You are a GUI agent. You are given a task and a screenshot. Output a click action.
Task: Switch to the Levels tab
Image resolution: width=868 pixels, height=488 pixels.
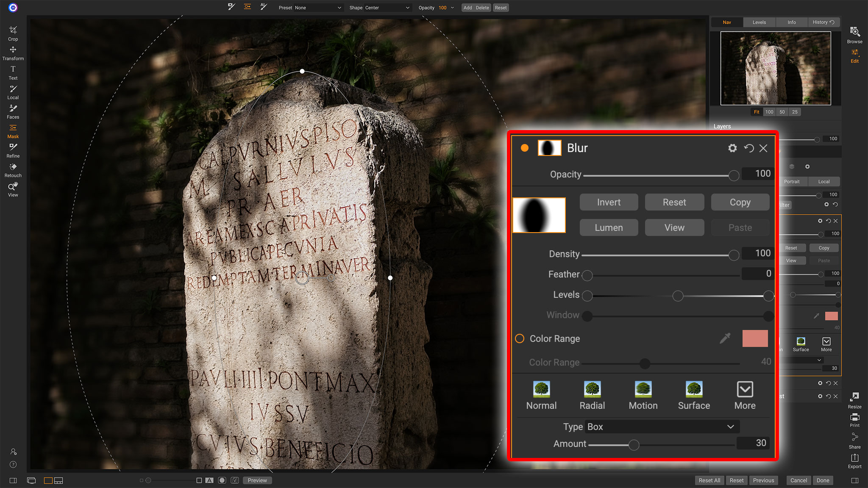(x=759, y=22)
